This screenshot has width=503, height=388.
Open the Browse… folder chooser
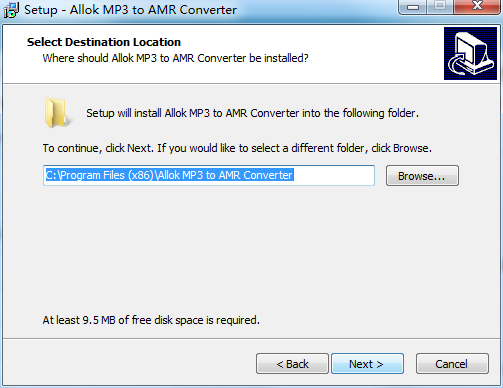[422, 176]
